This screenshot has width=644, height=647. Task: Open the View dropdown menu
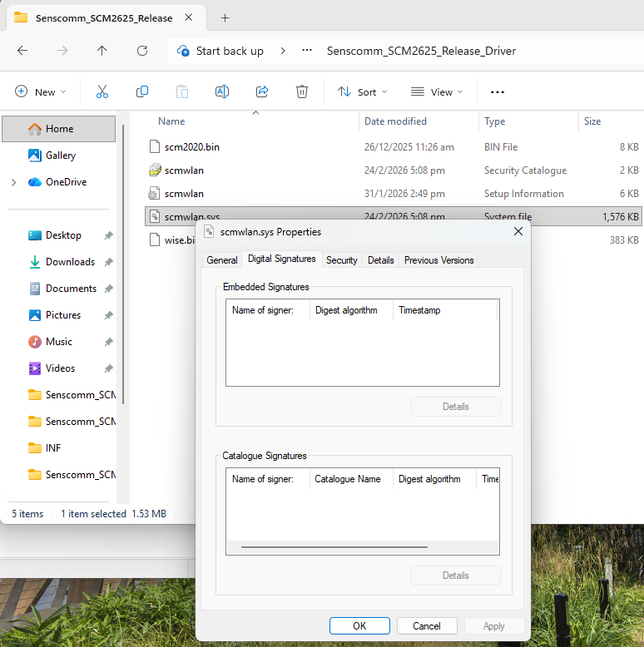[437, 91]
